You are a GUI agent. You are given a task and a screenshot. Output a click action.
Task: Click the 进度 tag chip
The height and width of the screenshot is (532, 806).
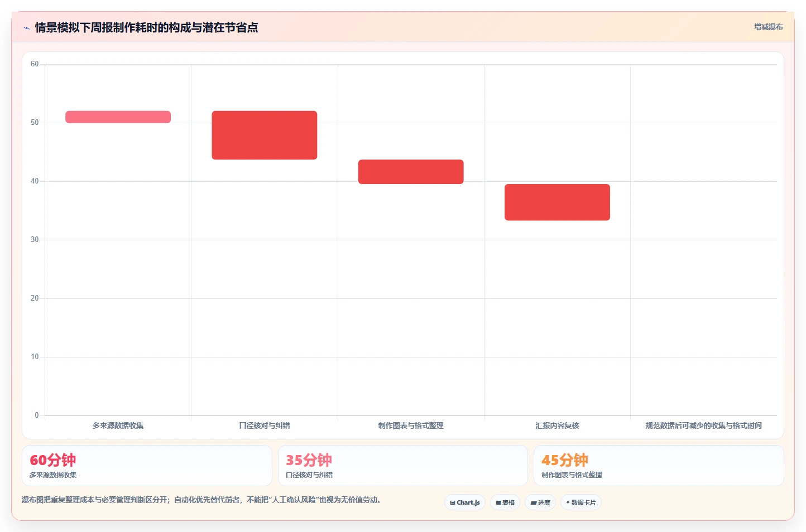540,502
